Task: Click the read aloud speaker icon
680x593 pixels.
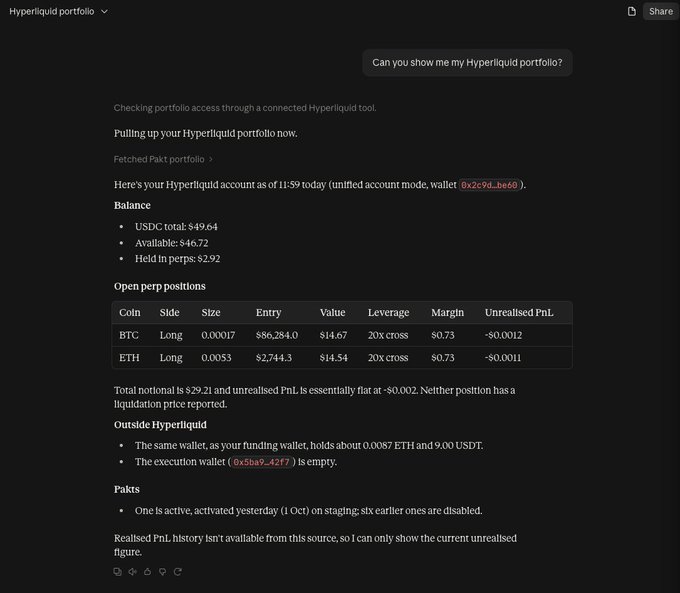Action: 133,572
